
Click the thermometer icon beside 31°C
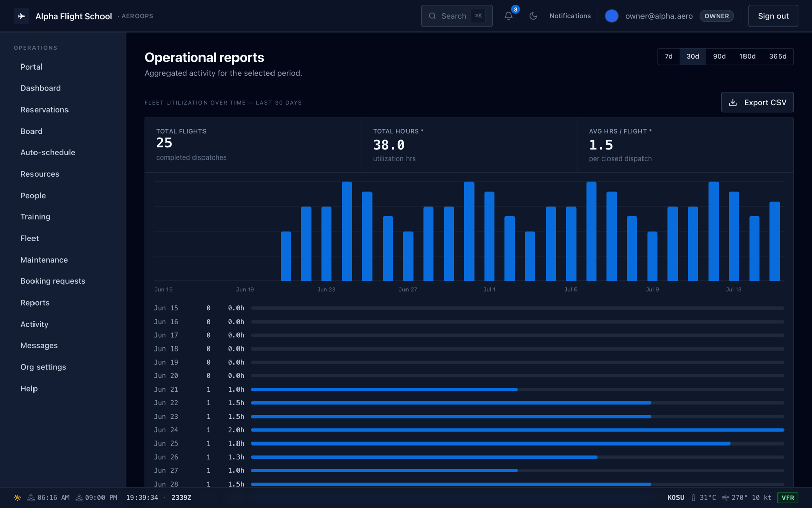coord(693,498)
